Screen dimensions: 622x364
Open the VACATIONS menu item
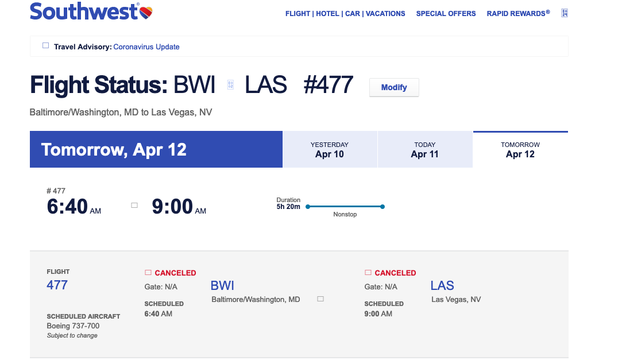385,14
